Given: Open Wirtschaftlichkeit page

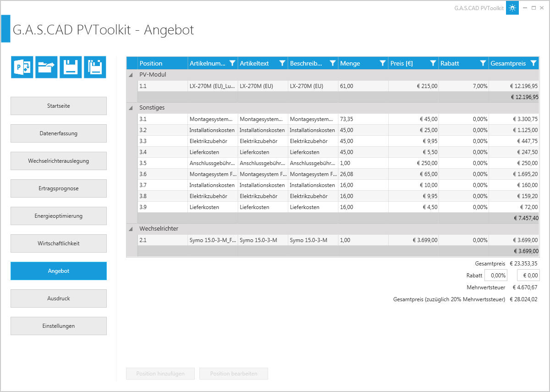Looking at the screenshot, I should [59, 243].
